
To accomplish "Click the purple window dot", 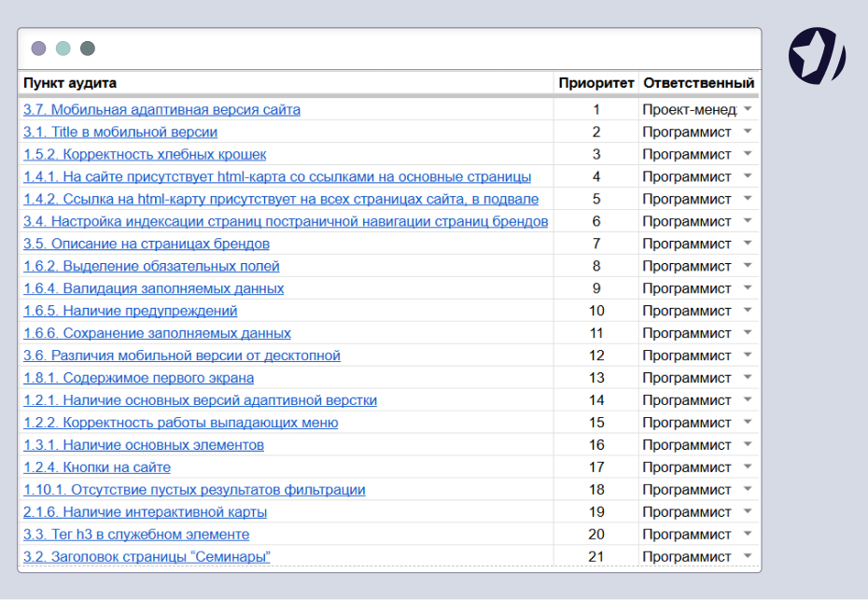I will (39, 49).
